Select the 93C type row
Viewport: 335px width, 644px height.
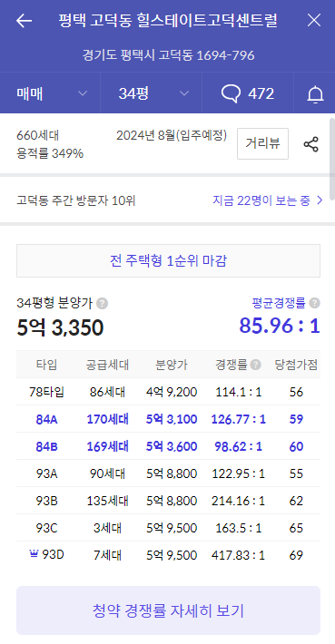[x=168, y=528]
